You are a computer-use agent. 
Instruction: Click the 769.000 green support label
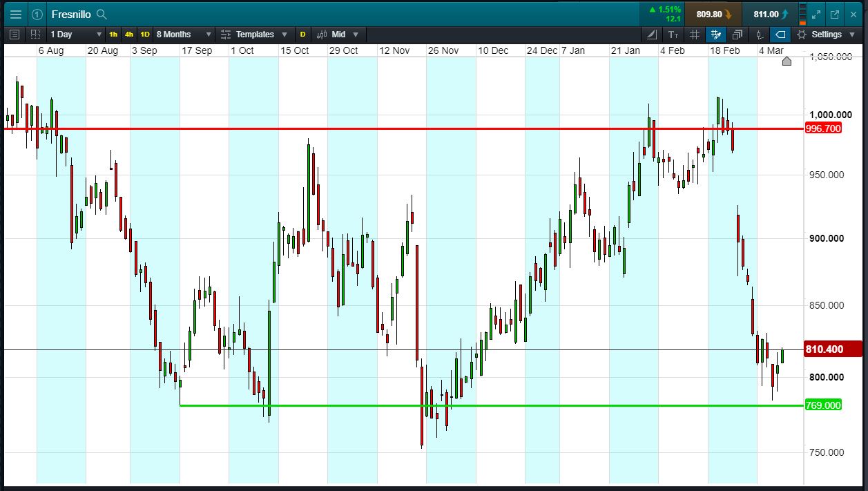(x=823, y=405)
